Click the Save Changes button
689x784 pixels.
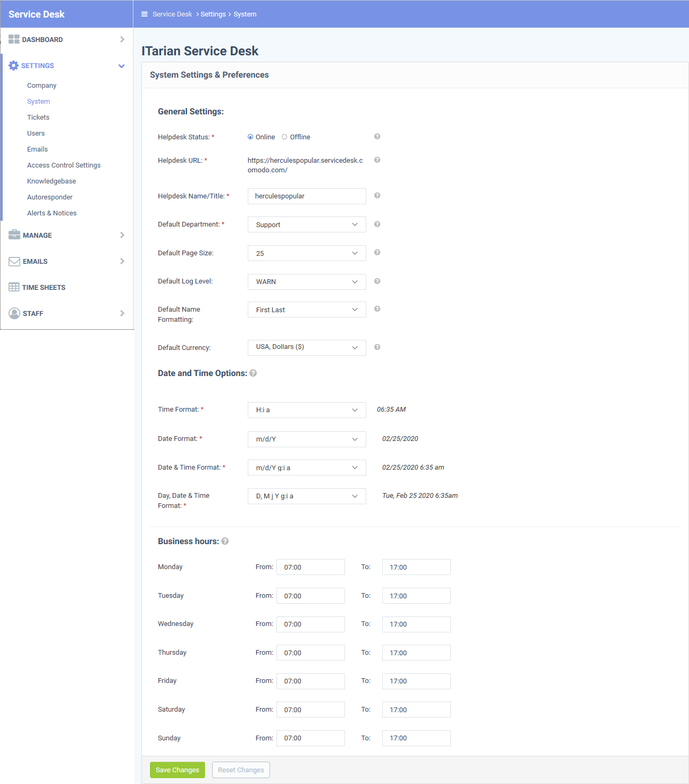click(178, 770)
